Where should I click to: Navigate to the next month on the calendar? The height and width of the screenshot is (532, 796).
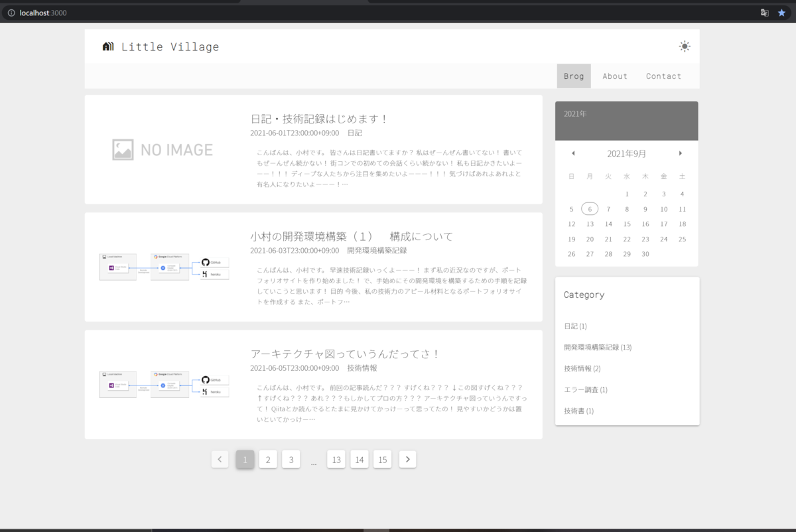681,153
